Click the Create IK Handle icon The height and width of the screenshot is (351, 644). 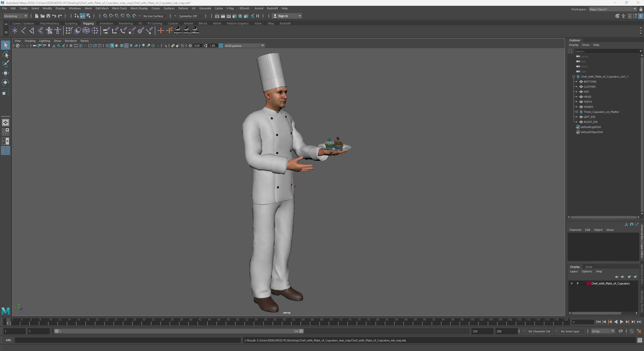32,31
